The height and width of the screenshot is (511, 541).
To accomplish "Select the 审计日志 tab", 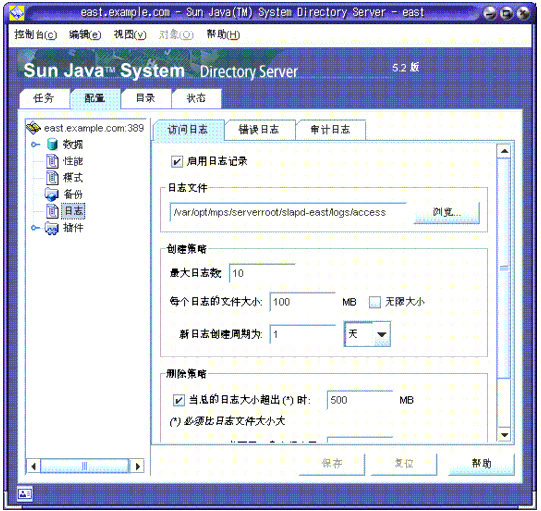I will click(331, 130).
